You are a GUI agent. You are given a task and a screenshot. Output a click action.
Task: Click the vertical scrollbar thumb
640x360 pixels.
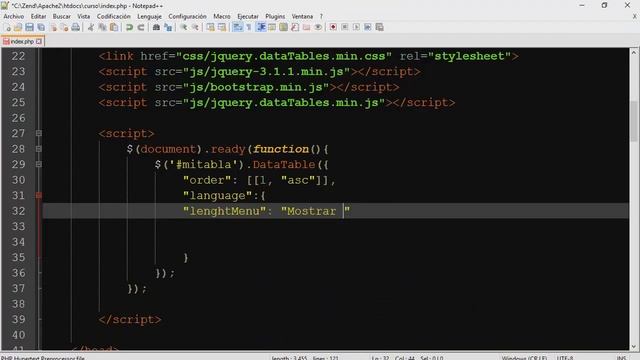(633, 121)
